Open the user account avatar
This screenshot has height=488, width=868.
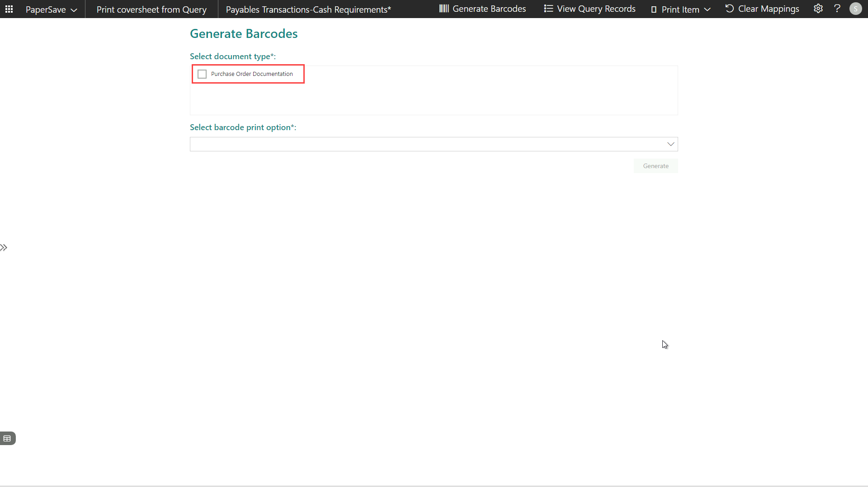pyautogui.click(x=856, y=9)
